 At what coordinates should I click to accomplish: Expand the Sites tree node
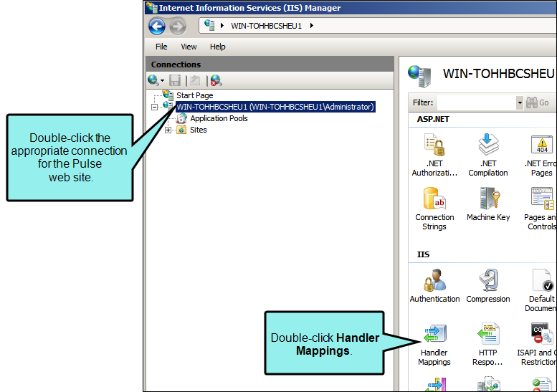(x=168, y=130)
